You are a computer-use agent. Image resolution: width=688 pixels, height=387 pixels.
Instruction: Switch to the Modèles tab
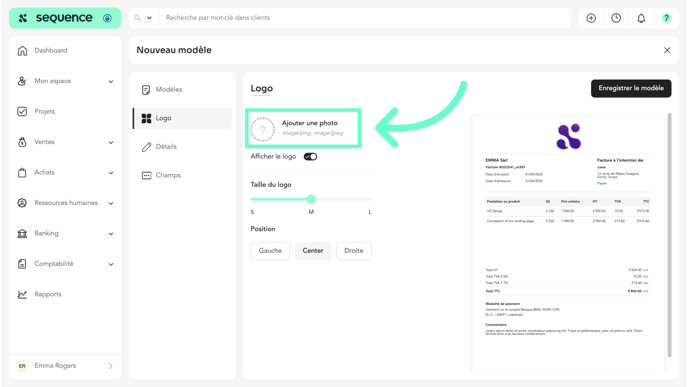[x=182, y=90]
